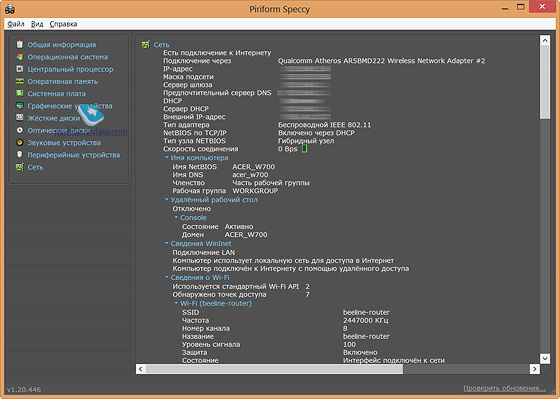
Task: Click the Есть подключение к Интернету line
Action: point(217,53)
